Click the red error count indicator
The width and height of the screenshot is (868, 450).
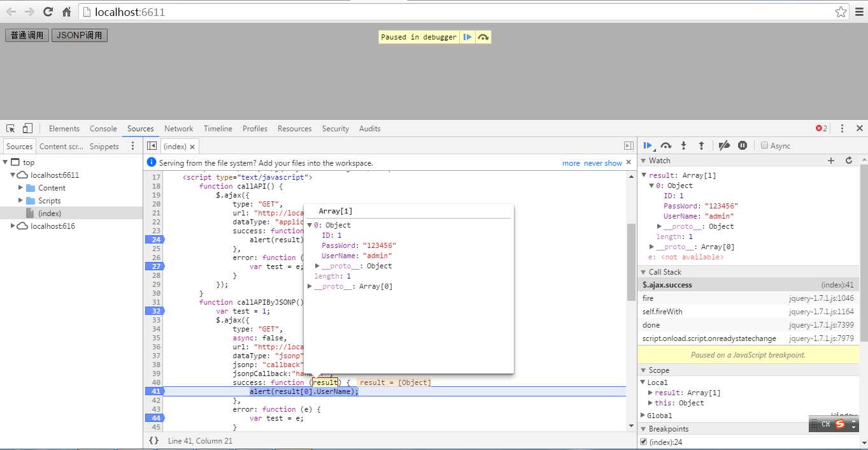tap(822, 128)
